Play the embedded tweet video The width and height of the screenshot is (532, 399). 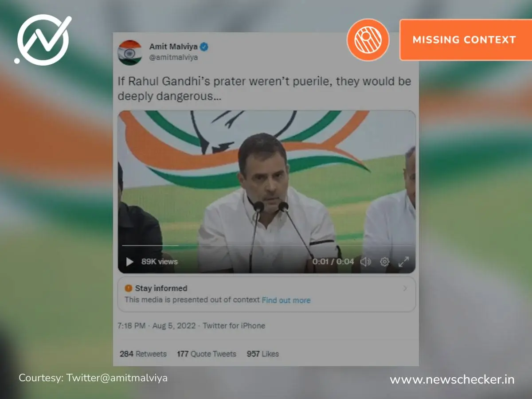pyautogui.click(x=130, y=262)
